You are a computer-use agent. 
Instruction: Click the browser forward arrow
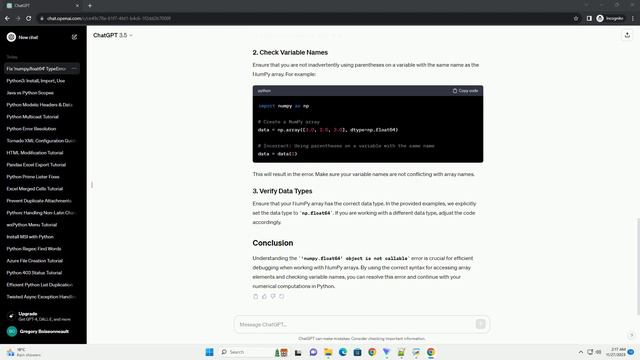pyautogui.click(x=18, y=18)
